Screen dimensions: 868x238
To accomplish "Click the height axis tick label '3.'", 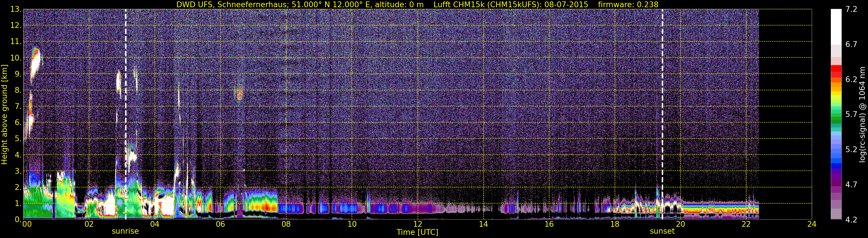I will pos(18,171).
